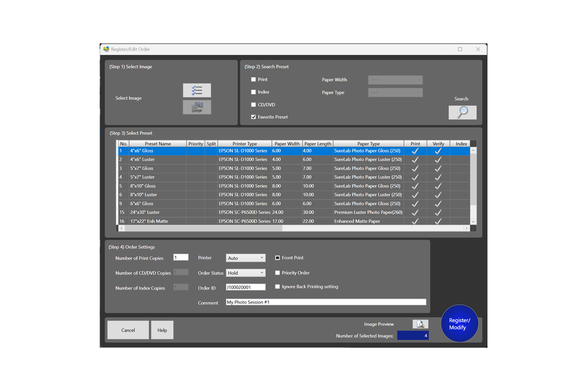This screenshot has height=392, width=588.
Task: Click the Paper Width column header
Action: point(287,144)
